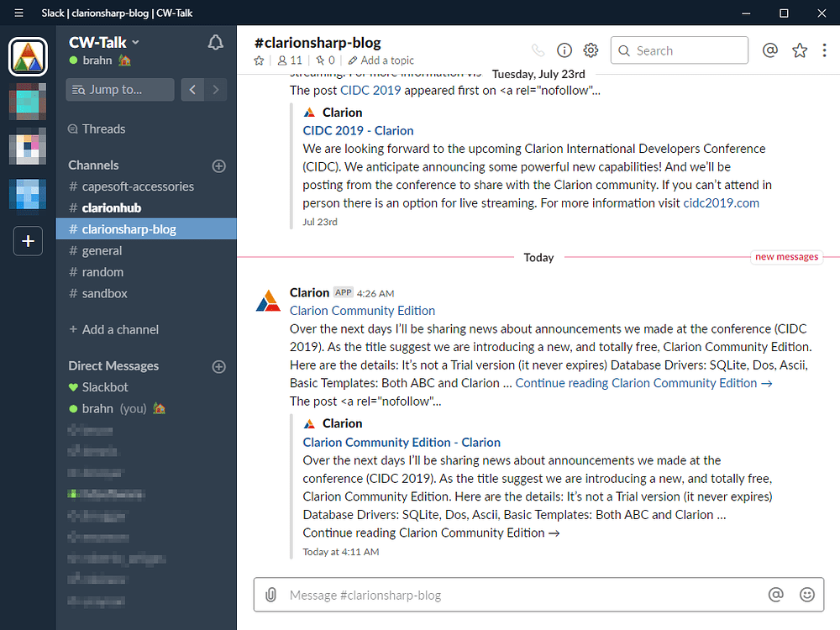Open channel details info icon

[564, 50]
